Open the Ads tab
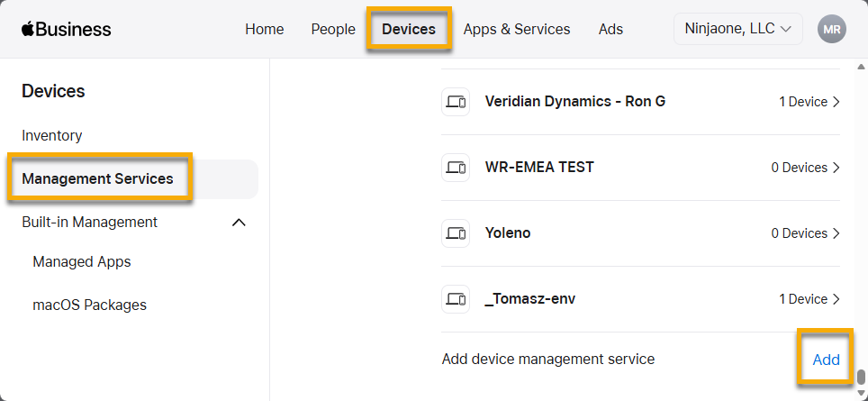Screen dimensions: 868x401 coord(611,30)
